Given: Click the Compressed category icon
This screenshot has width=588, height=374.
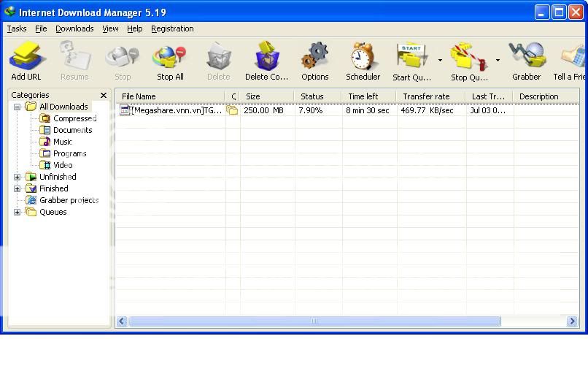Looking at the screenshot, I should click(45, 118).
